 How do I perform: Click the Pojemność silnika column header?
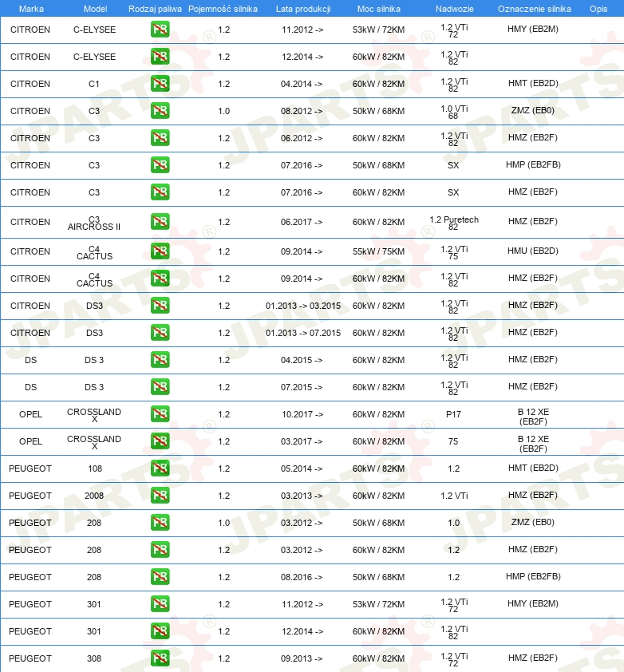coord(223,9)
